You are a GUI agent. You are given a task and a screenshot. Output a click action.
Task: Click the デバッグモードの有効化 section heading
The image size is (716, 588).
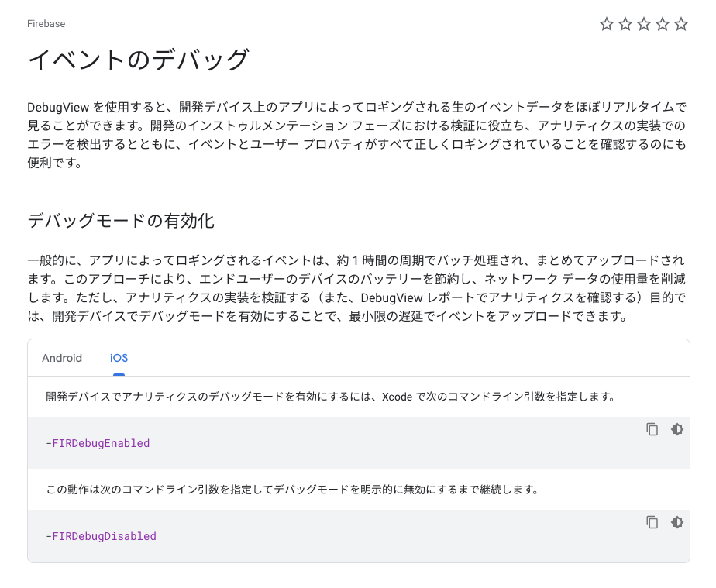point(121,221)
